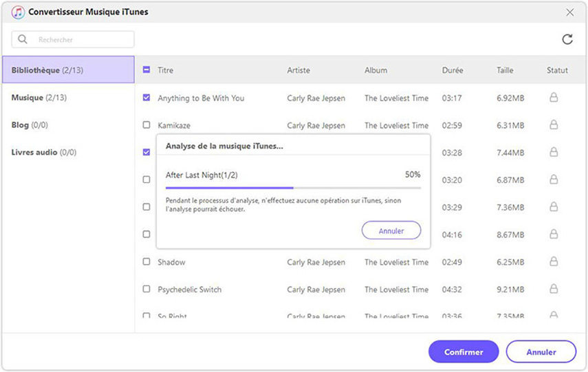The height and width of the screenshot is (372, 588).
Task: Click the Statut column header
Action: coord(557,70)
